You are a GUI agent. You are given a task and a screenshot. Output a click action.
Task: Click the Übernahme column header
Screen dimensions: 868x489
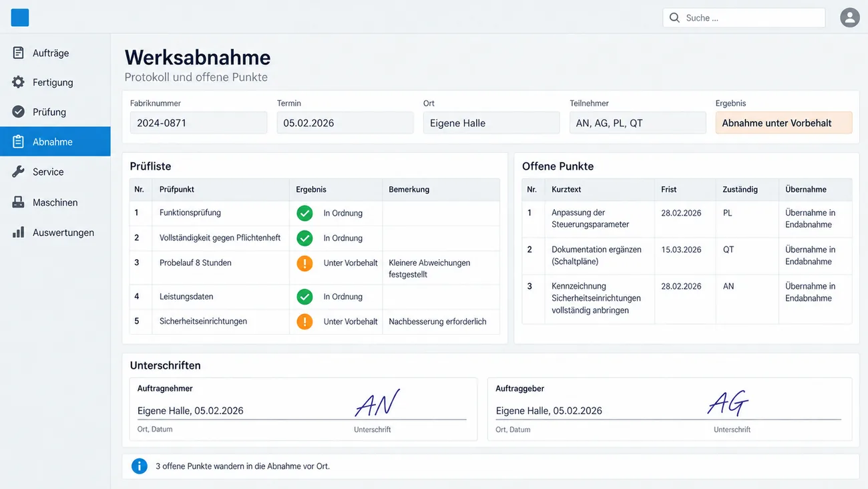(806, 190)
